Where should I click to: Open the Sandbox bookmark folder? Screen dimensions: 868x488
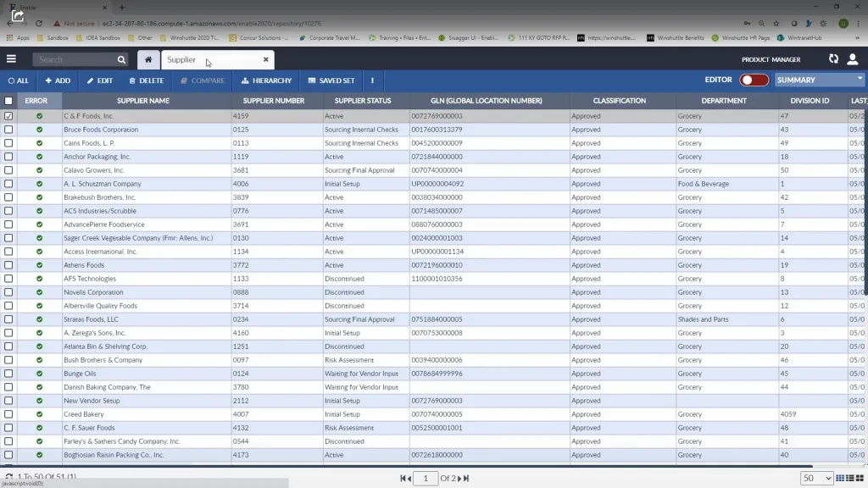(x=53, y=37)
